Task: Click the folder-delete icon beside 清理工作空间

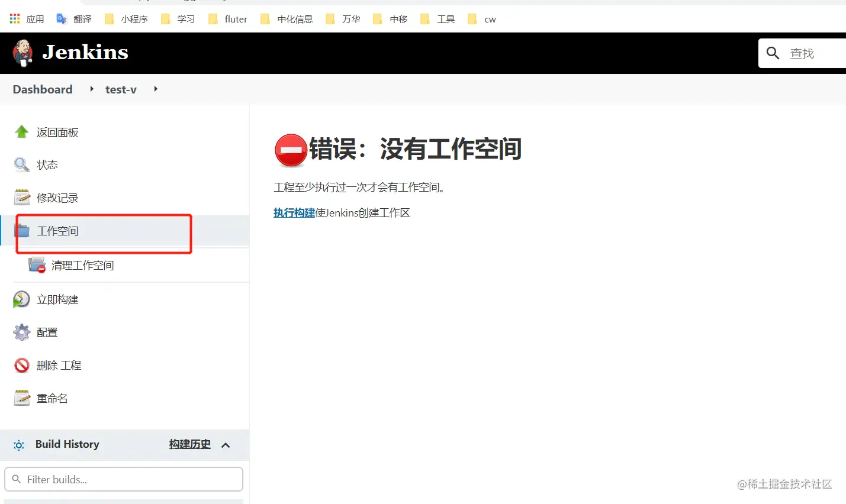Action: click(37, 265)
